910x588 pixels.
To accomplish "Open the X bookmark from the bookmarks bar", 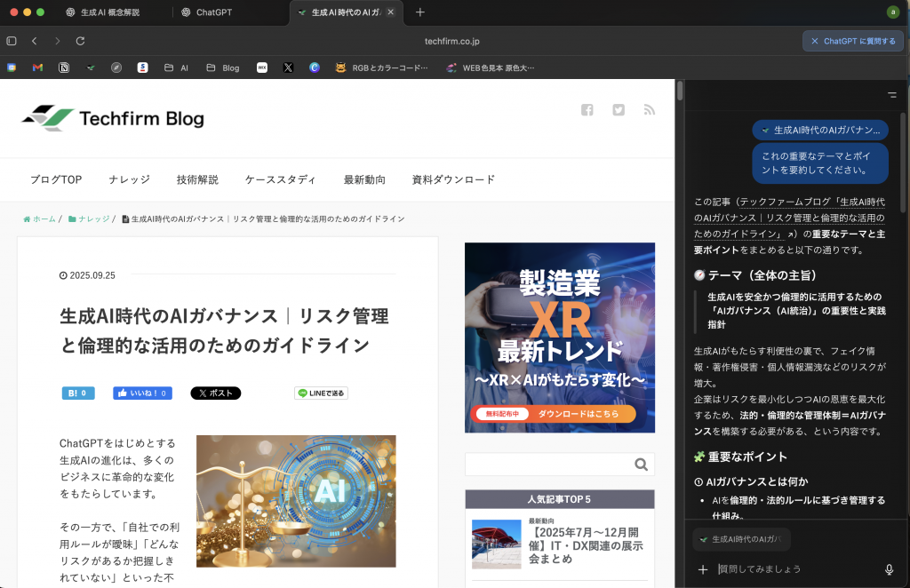I will (x=288, y=68).
